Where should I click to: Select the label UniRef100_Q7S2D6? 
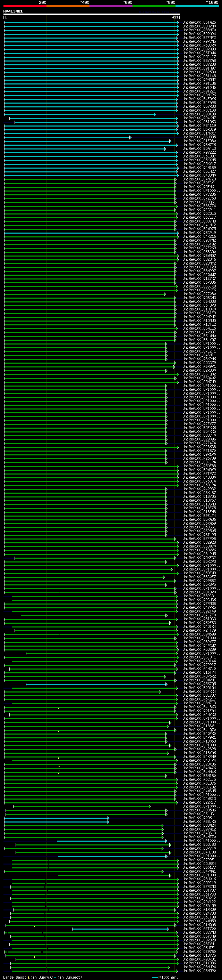tap(199, 194)
